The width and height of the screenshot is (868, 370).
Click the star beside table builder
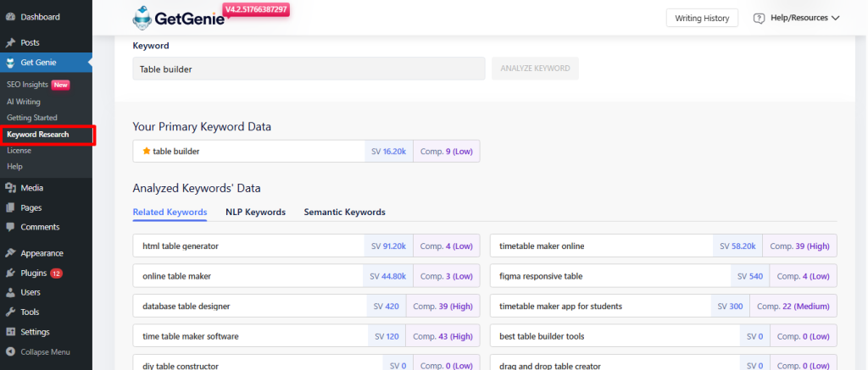coord(147,151)
